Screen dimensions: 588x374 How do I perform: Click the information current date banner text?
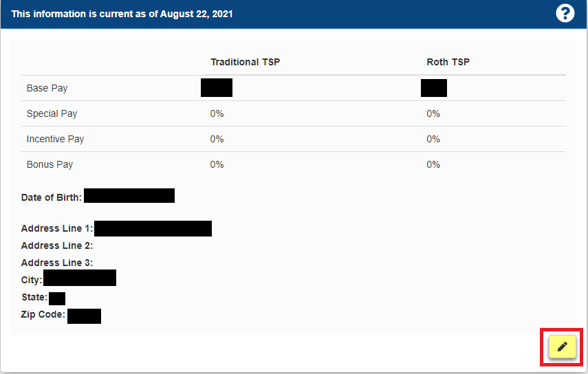click(x=122, y=14)
